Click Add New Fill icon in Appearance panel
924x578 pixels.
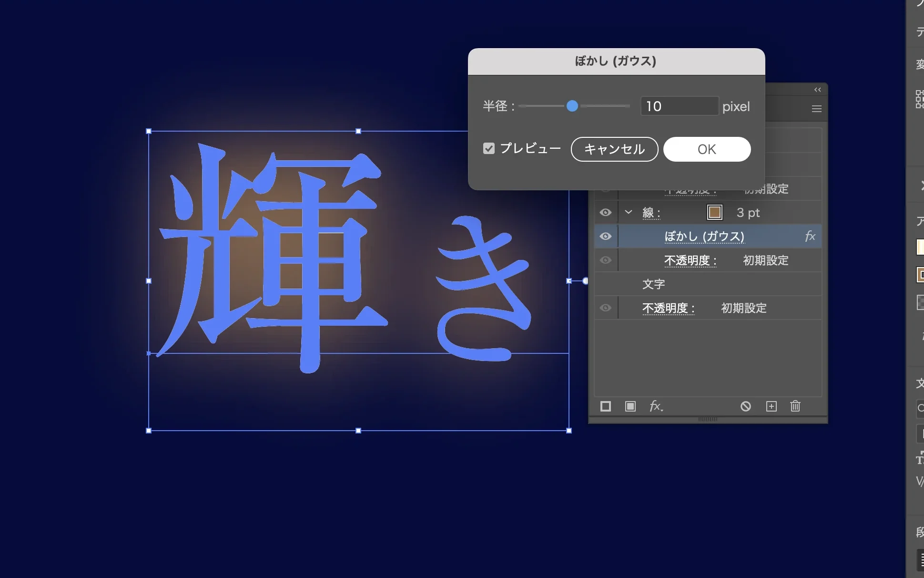[630, 406]
